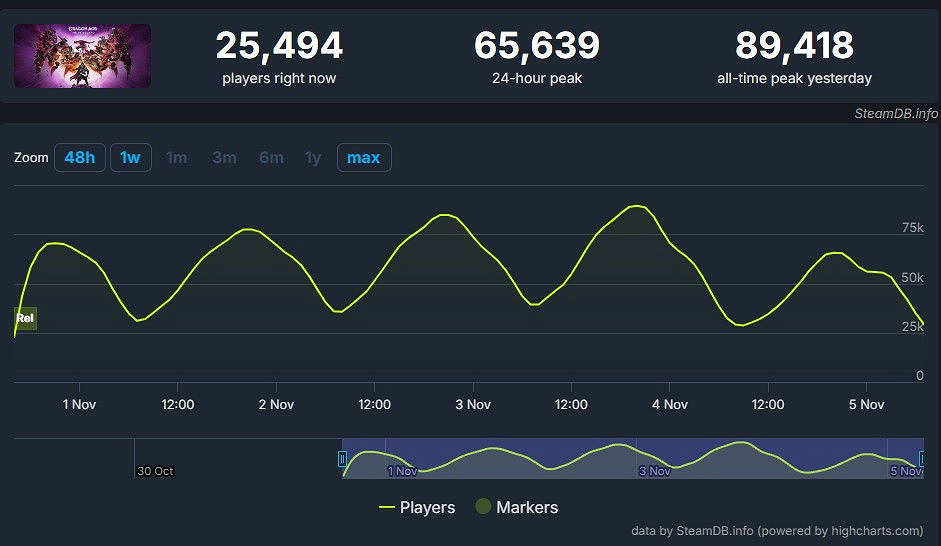Click the 30 Oct area in the navigator
Image resolution: width=941 pixels, height=546 pixels.
[x=155, y=470]
